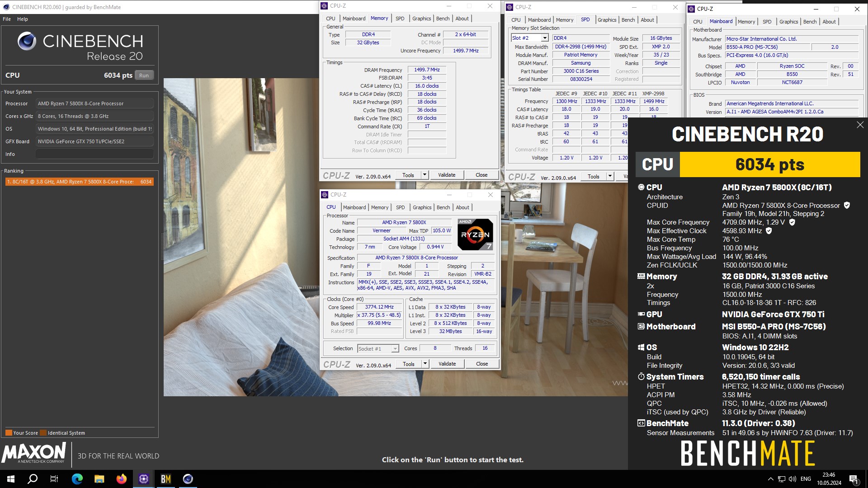Open the File menu in Cinebench

tap(7, 19)
